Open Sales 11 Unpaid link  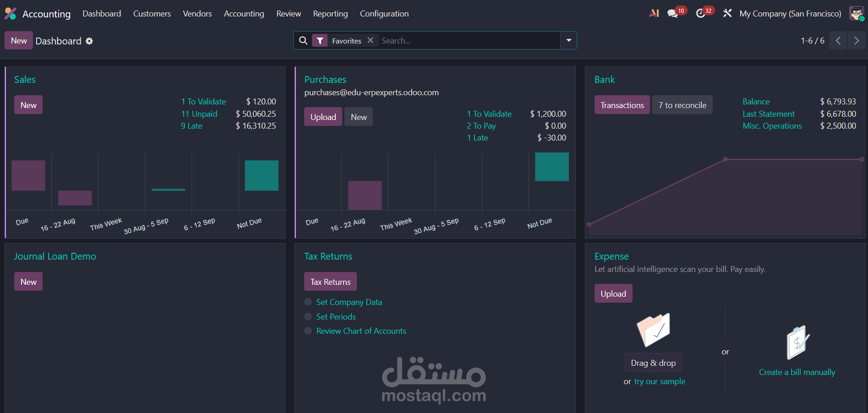199,114
